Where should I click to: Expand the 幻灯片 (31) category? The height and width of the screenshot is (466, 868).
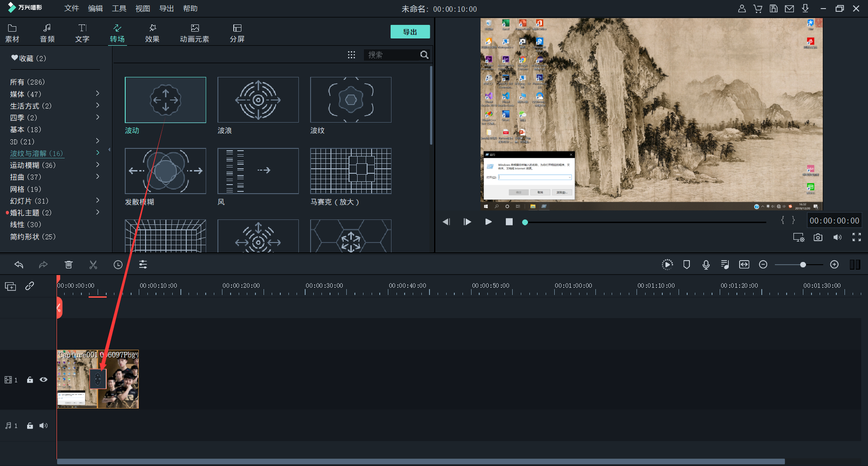coord(98,200)
